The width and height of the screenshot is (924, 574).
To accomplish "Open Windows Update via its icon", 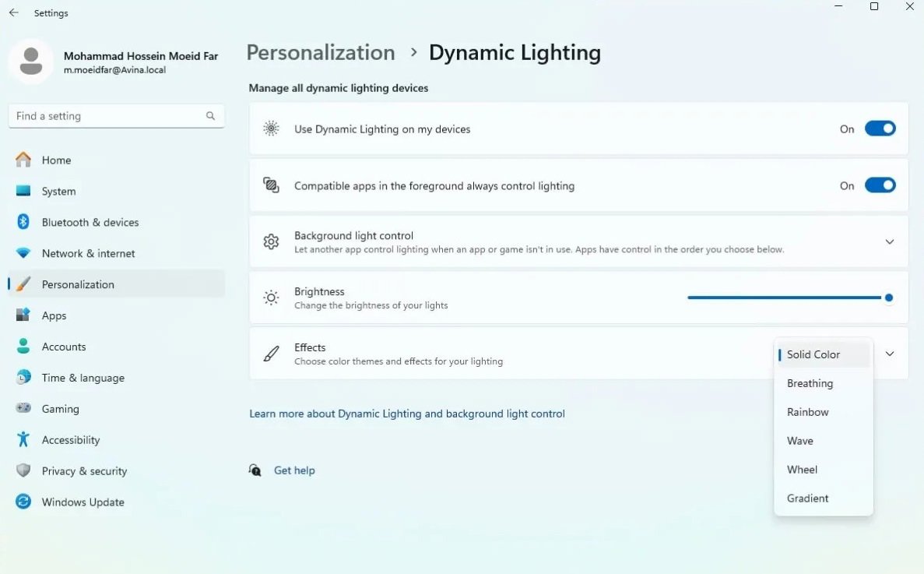I will click(23, 502).
